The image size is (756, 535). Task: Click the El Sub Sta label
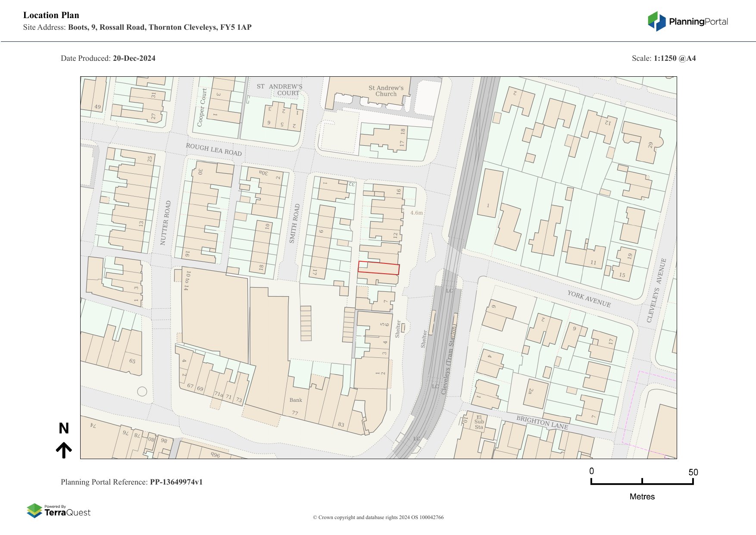479,422
